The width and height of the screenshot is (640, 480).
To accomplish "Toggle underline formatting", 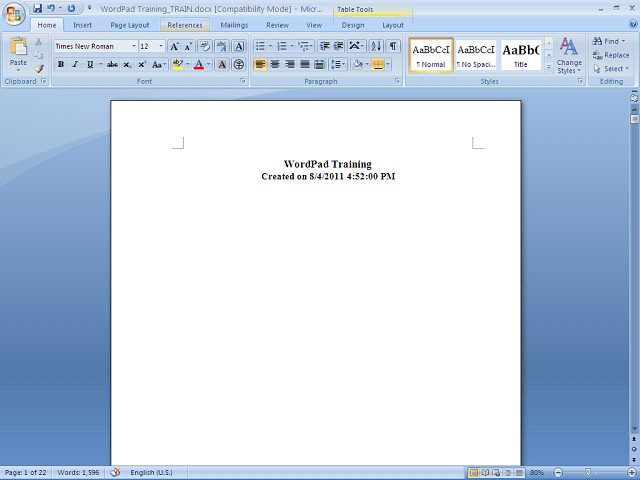I will [90, 64].
